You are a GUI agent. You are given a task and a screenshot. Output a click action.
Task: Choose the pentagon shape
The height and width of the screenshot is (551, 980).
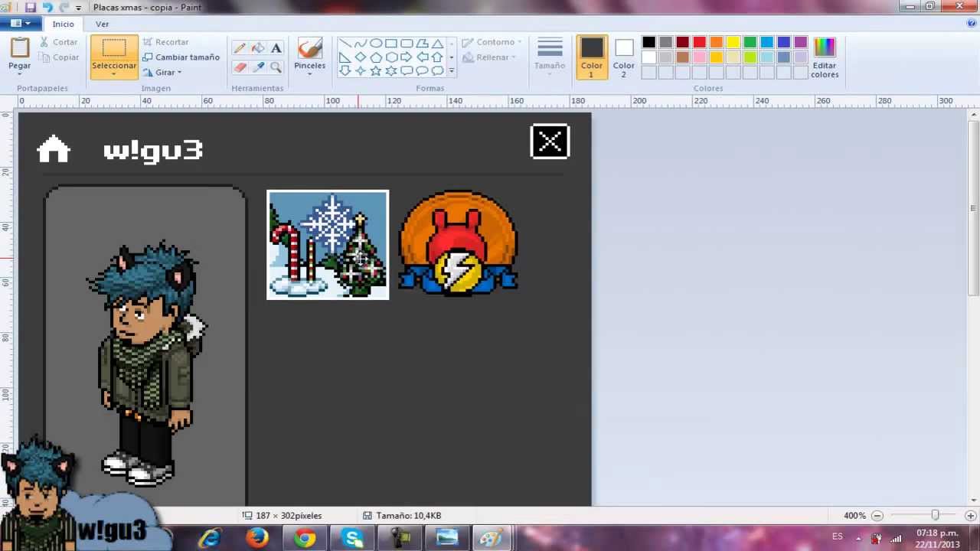(375, 57)
